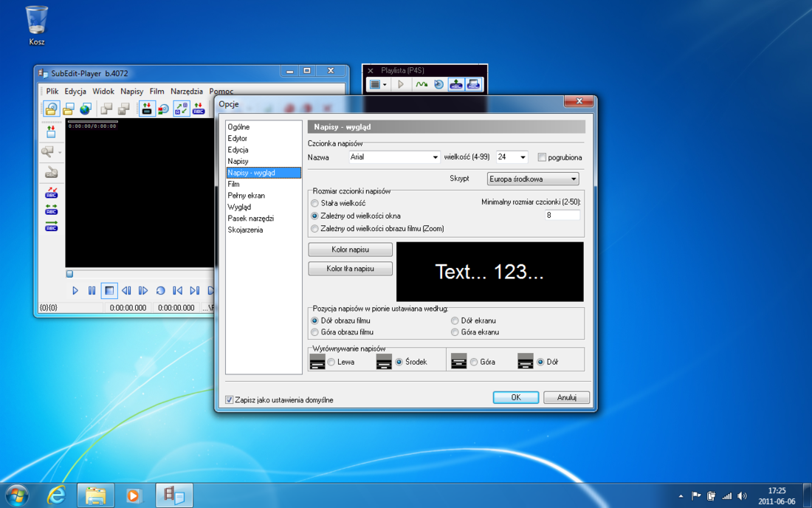Open the Plik menu
This screenshot has height=508, width=812.
(52, 91)
